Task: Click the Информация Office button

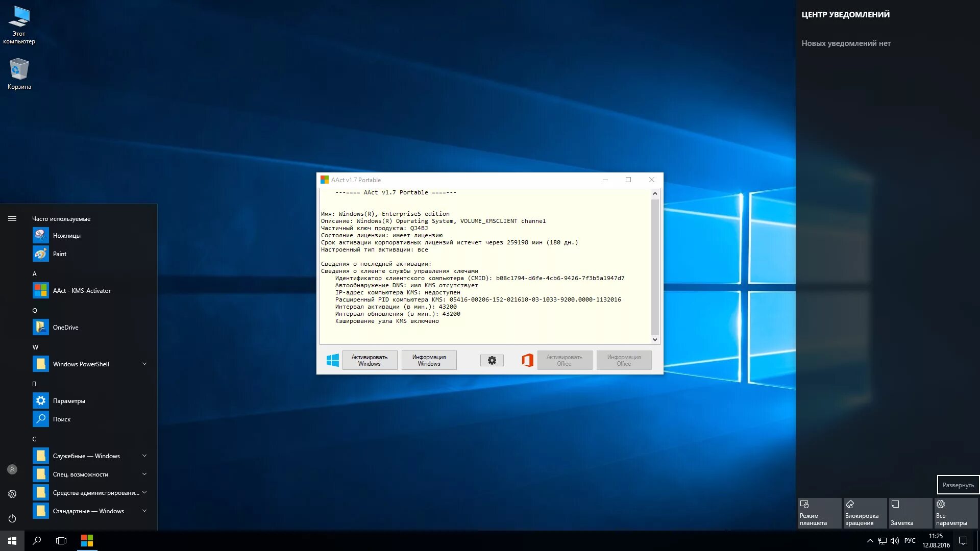Action: click(624, 360)
